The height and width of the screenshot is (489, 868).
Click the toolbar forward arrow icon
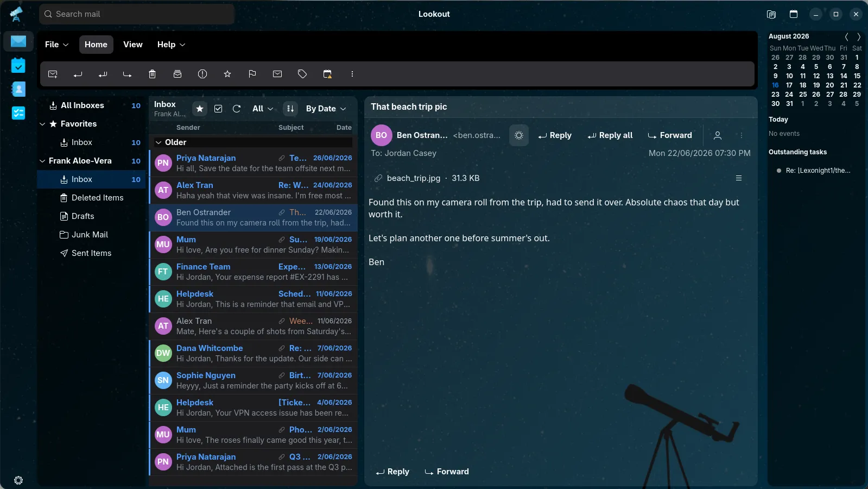point(128,74)
